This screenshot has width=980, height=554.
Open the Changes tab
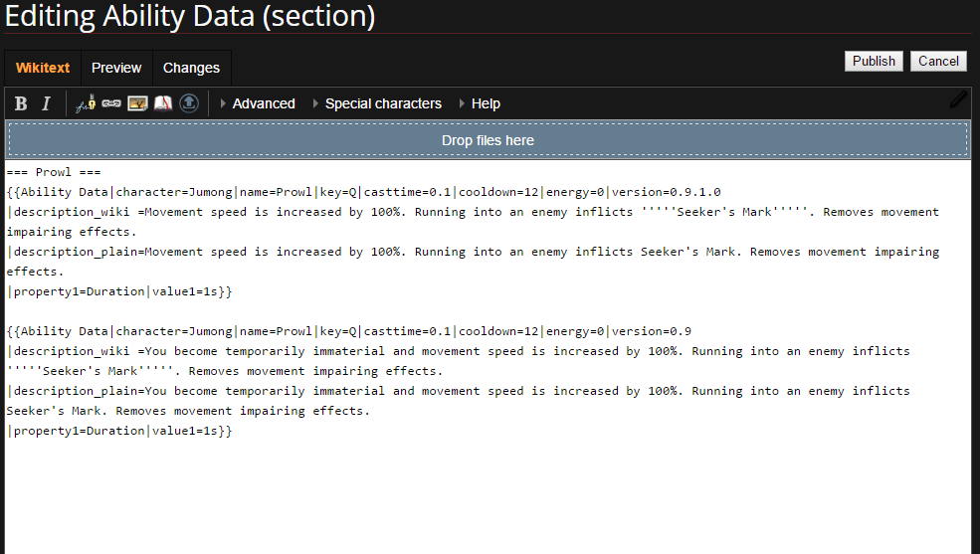coord(191,68)
